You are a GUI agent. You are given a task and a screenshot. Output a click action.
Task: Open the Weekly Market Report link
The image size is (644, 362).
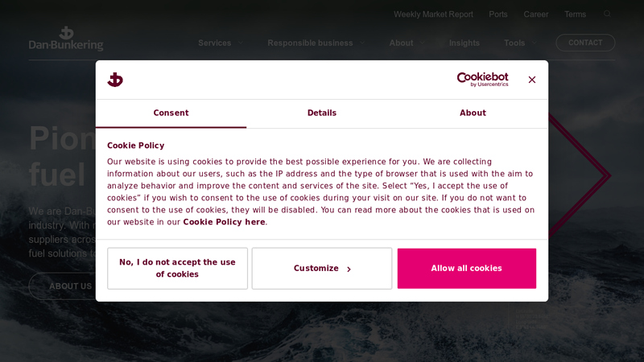[433, 14]
